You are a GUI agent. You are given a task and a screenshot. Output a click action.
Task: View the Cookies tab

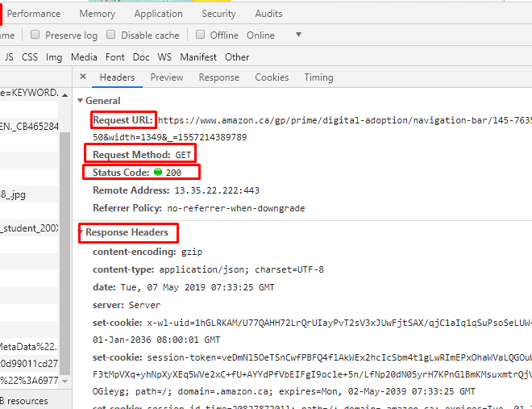coord(272,77)
